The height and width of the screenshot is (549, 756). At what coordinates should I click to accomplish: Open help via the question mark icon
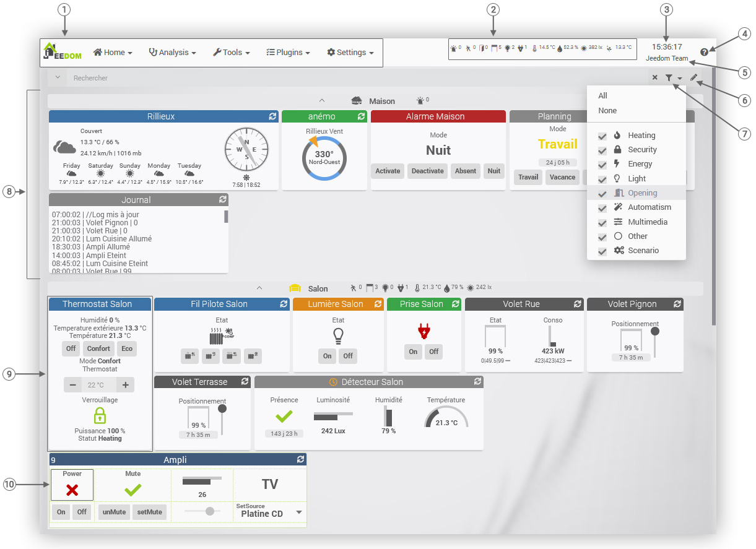705,52
